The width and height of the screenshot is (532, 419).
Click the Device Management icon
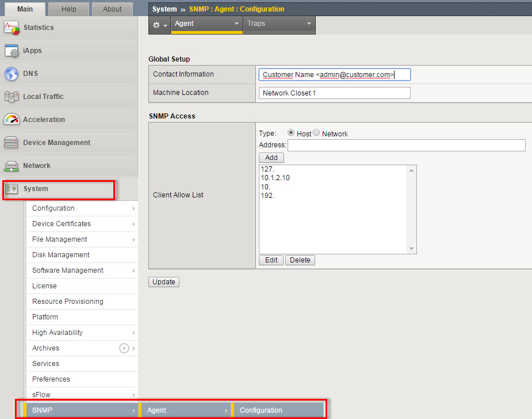tap(12, 143)
